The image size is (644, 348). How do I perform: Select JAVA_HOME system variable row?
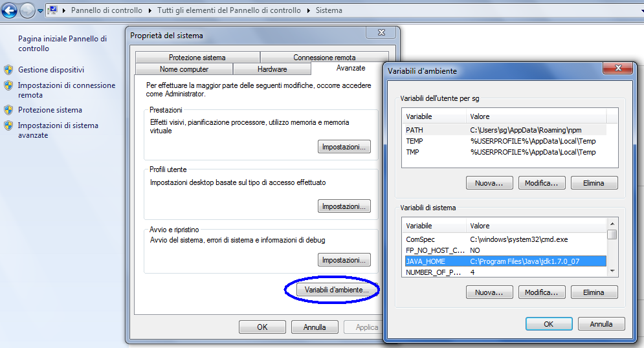click(x=505, y=261)
